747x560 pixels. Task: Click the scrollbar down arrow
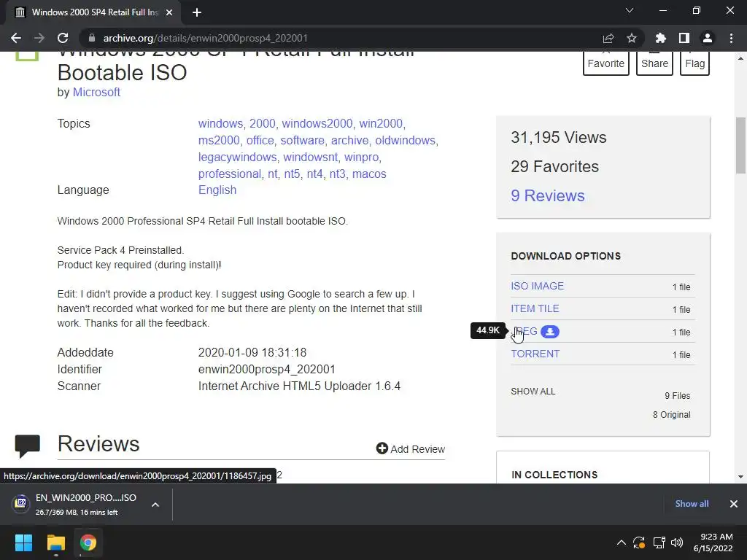pos(740,476)
